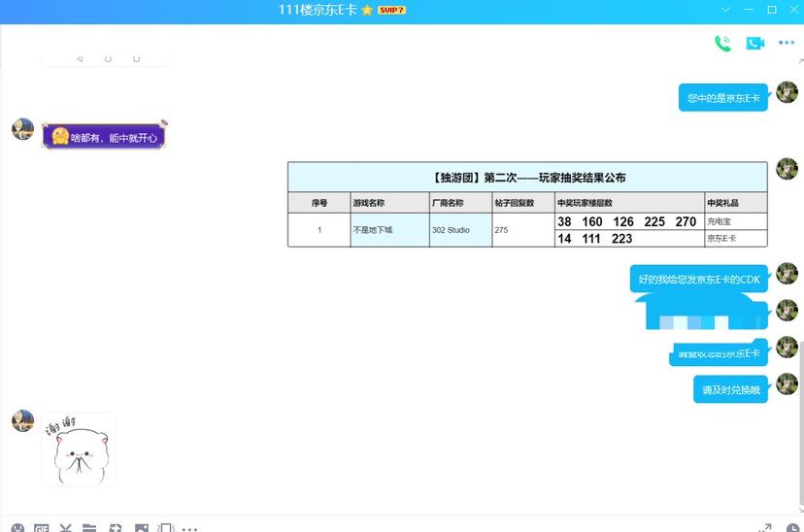This screenshot has width=804, height=532.
Task: Click the message 您中的是京东E卡
Action: click(x=723, y=98)
